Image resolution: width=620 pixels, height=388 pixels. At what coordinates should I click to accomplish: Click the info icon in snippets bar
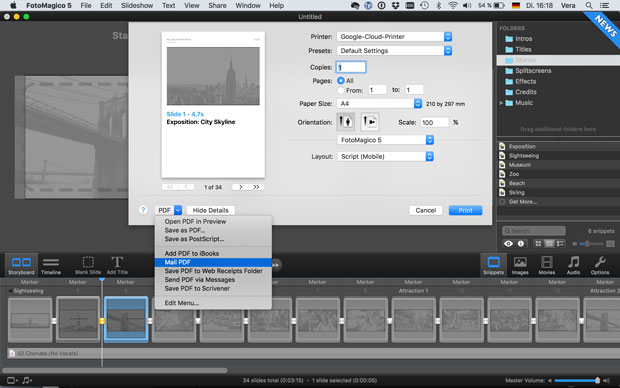521,244
